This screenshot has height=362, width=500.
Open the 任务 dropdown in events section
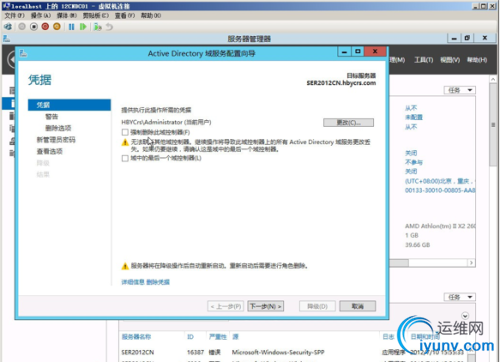click(459, 297)
